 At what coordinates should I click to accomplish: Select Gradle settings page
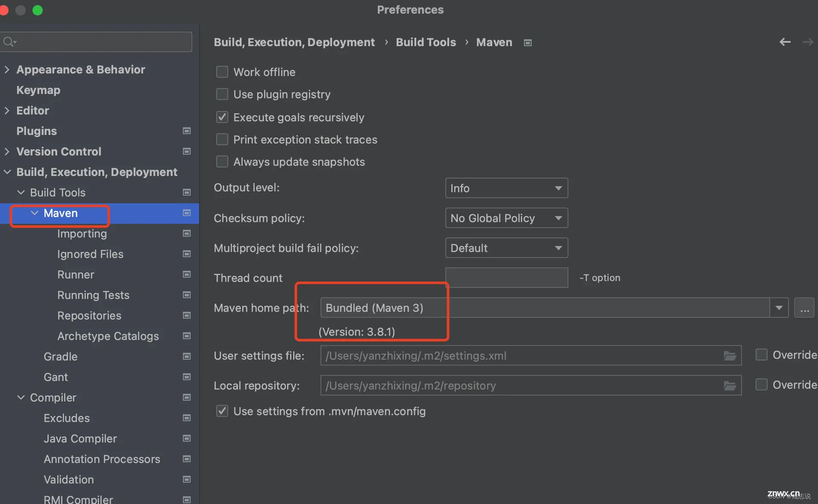tap(61, 357)
